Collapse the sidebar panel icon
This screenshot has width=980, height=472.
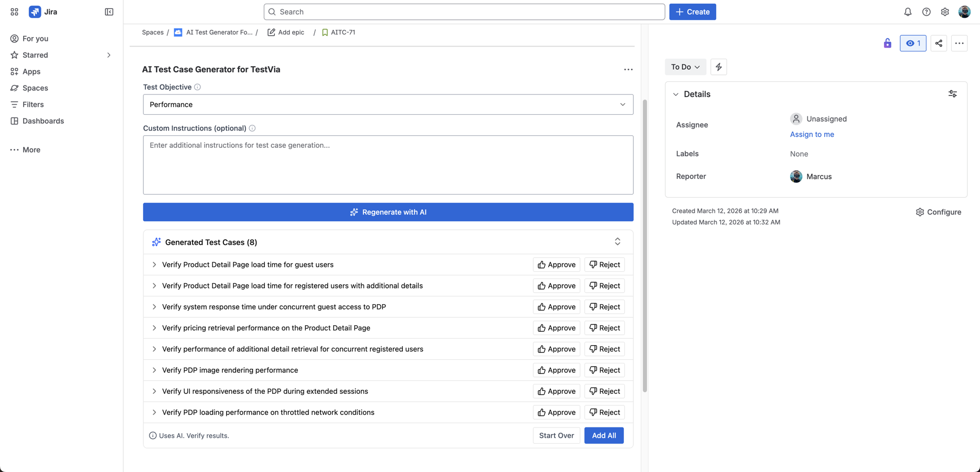click(109, 12)
